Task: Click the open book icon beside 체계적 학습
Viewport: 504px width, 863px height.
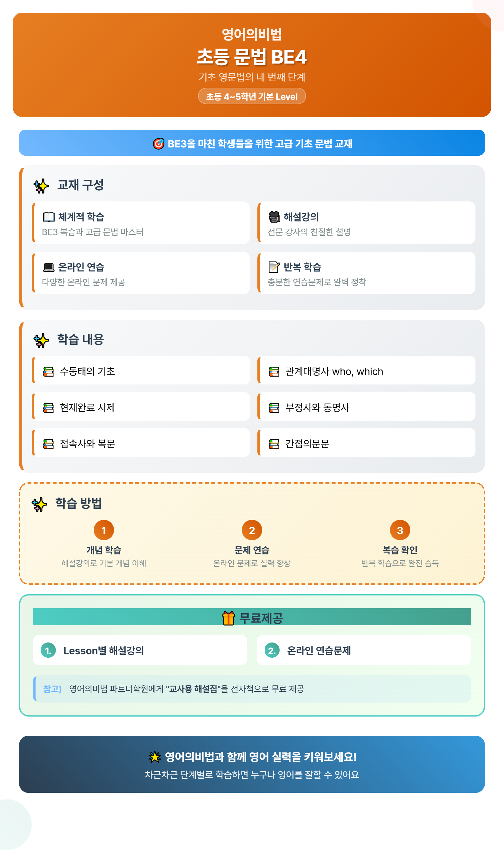Action: 49,217
